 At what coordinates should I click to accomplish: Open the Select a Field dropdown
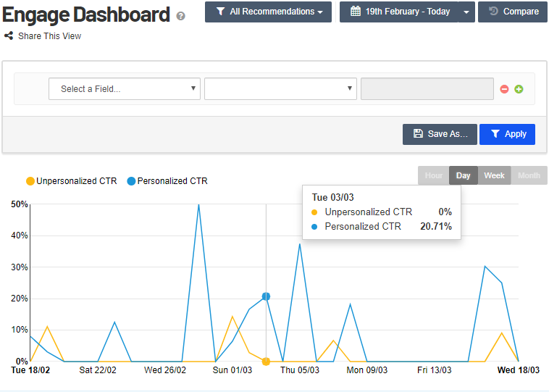(125, 89)
